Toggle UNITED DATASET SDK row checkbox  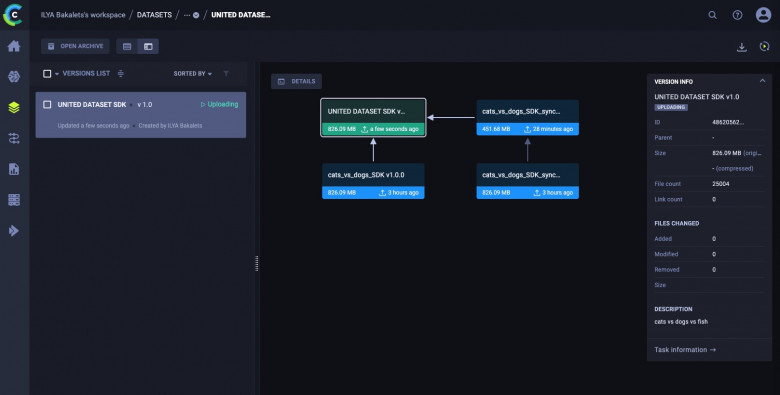click(47, 104)
